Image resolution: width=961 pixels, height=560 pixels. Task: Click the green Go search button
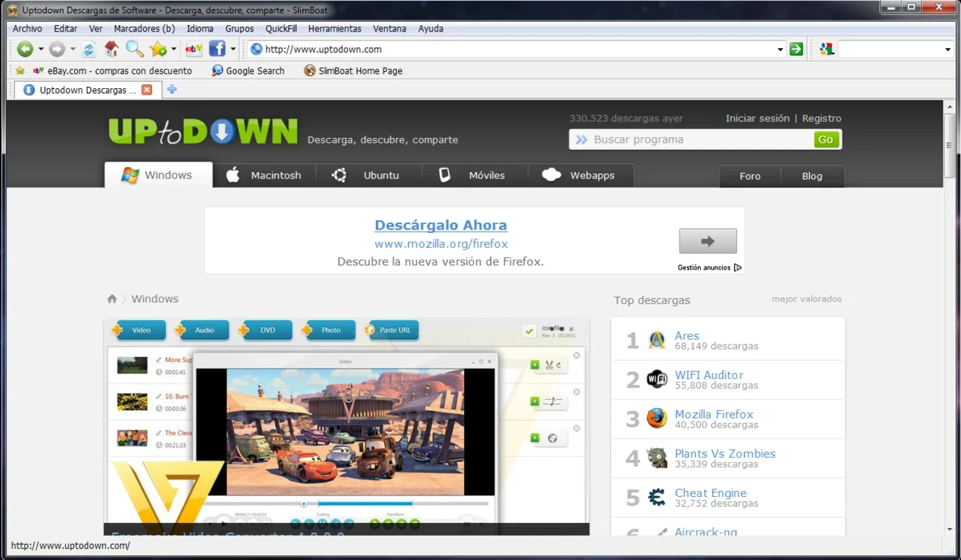[826, 139]
